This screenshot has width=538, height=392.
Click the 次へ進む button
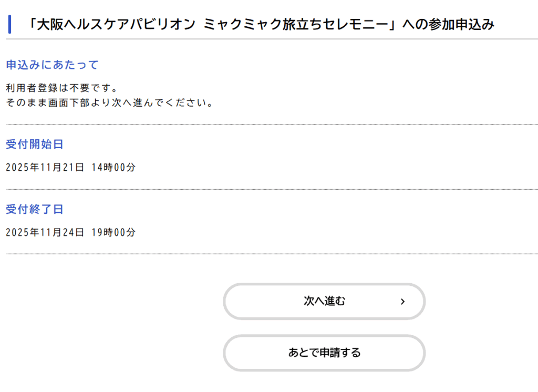[324, 301]
